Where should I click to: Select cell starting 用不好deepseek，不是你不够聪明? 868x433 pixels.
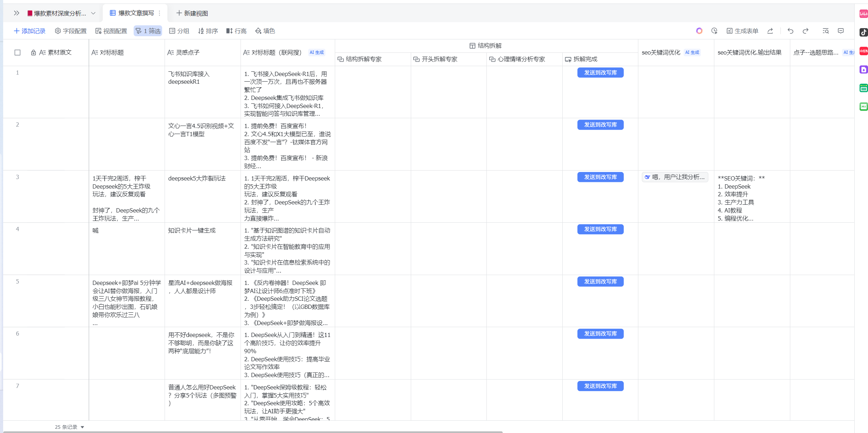pyautogui.click(x=203, y=353)
